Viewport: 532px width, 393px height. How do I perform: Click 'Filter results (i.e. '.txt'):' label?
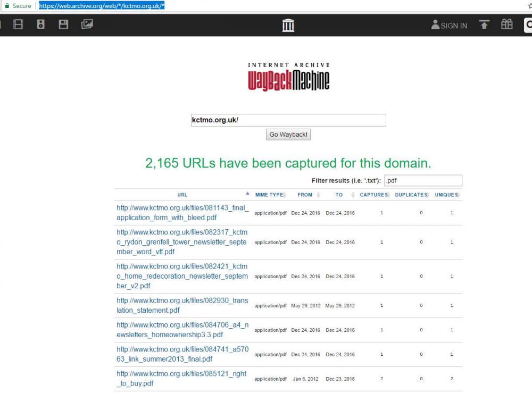[346, 181]
